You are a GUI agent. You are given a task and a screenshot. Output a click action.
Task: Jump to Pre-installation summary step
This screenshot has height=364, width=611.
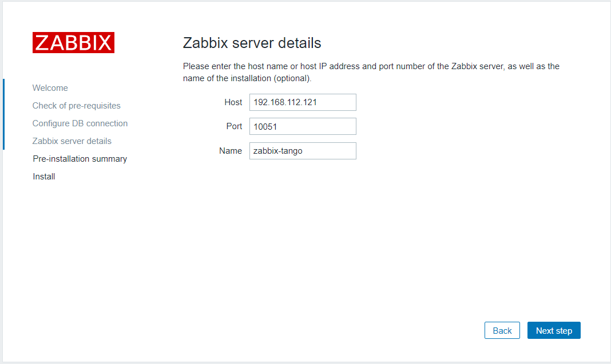(80, 159)
